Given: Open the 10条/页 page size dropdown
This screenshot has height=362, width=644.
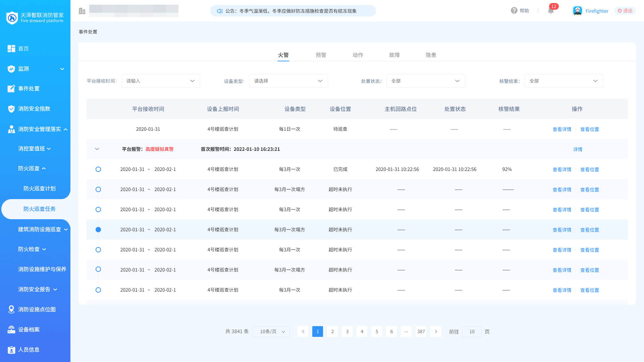Looking at the screenshot, I should [x=271, y=331].
